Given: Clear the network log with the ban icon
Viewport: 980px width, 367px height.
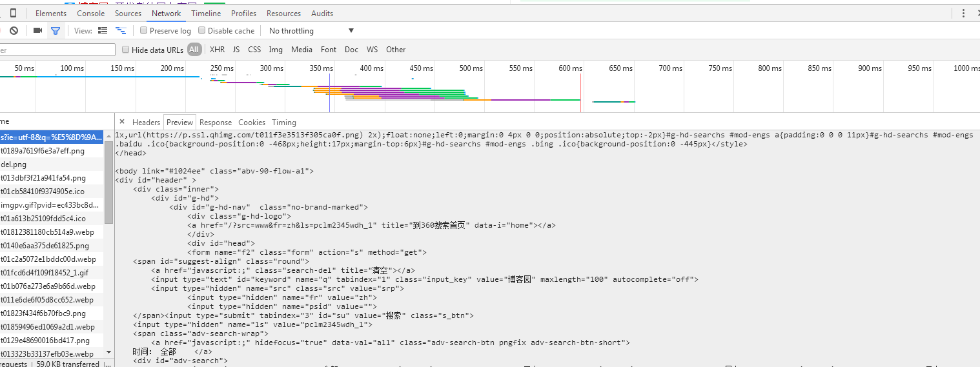Looking at the screenshot, I should [14, 30].
